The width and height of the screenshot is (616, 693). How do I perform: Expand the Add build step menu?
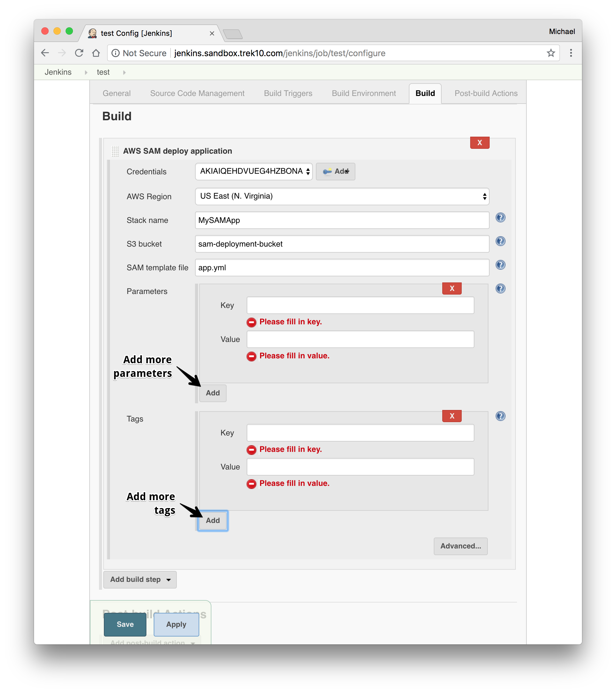(140, 580)
